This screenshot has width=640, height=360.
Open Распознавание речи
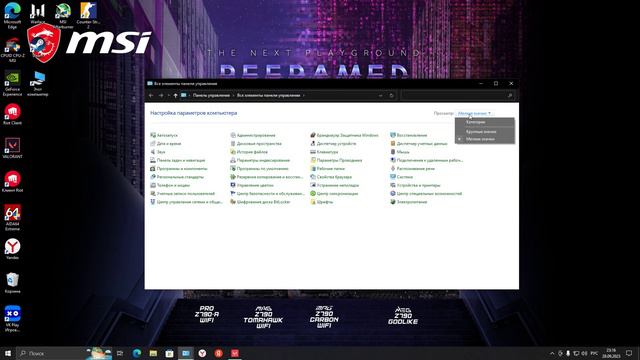click(413, 169)
